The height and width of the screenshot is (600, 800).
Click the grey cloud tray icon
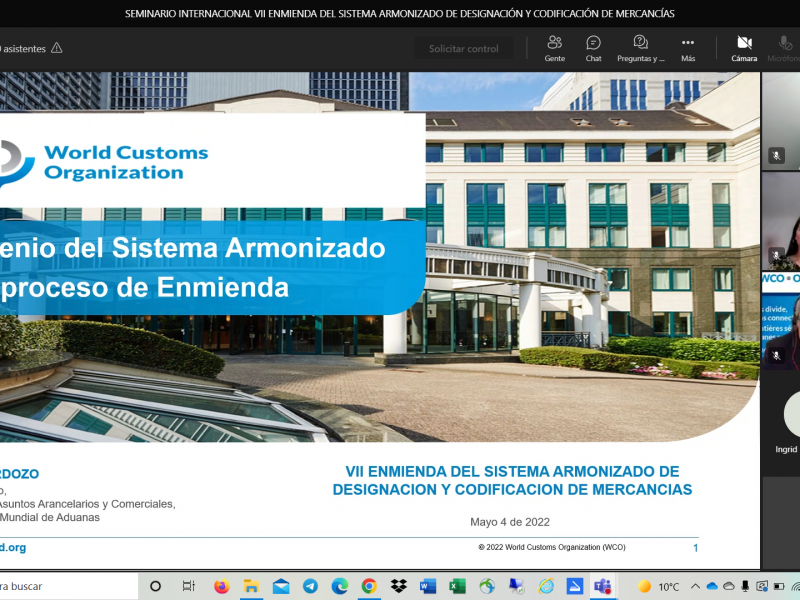pyautogui.click(x=729, y=586)
